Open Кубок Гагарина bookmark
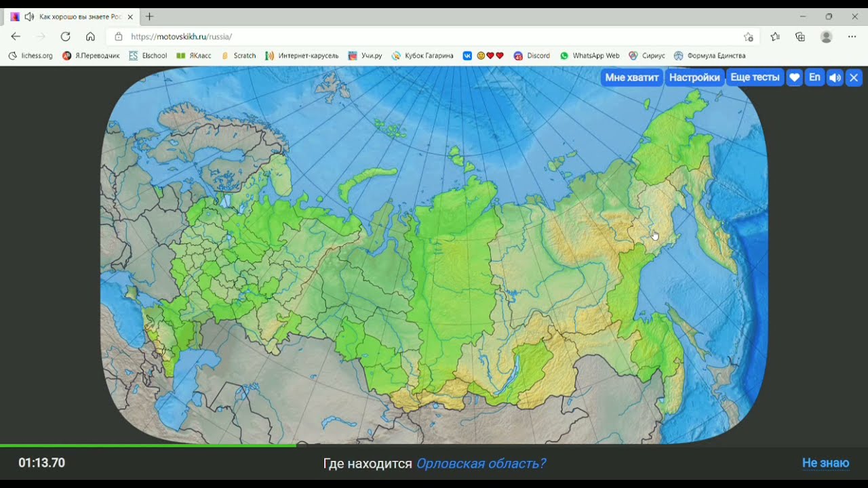Screen dimensions: 868x488 click(x=422, y=56)
